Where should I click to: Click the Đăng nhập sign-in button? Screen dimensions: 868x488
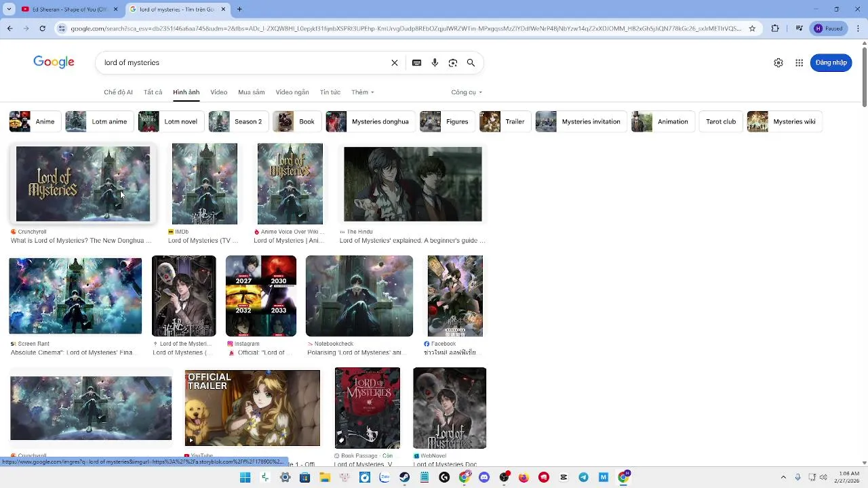(831, 62)
